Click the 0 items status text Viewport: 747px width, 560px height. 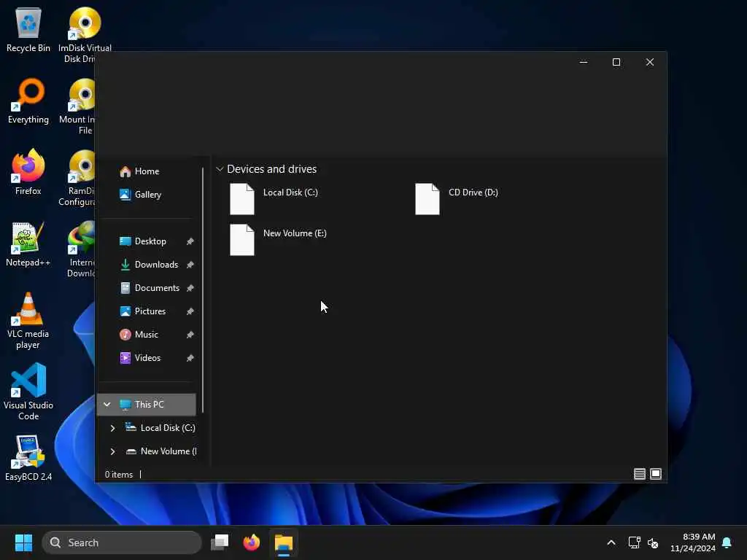coord(119,475)
